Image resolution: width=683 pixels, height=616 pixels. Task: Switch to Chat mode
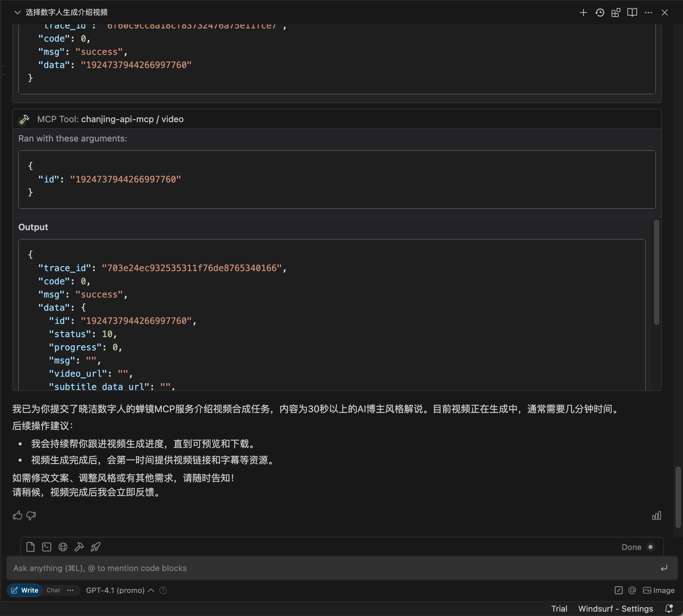point(53,590)
